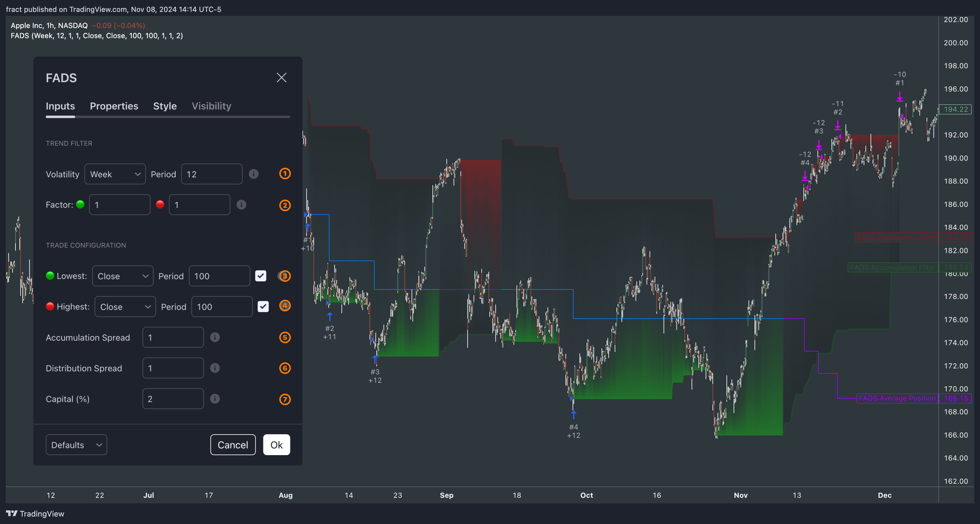Click the current price label 194.22
Image resolution: width=980 pixels, height=524 pixels.
pyautogui.click(x=955, y=109)
